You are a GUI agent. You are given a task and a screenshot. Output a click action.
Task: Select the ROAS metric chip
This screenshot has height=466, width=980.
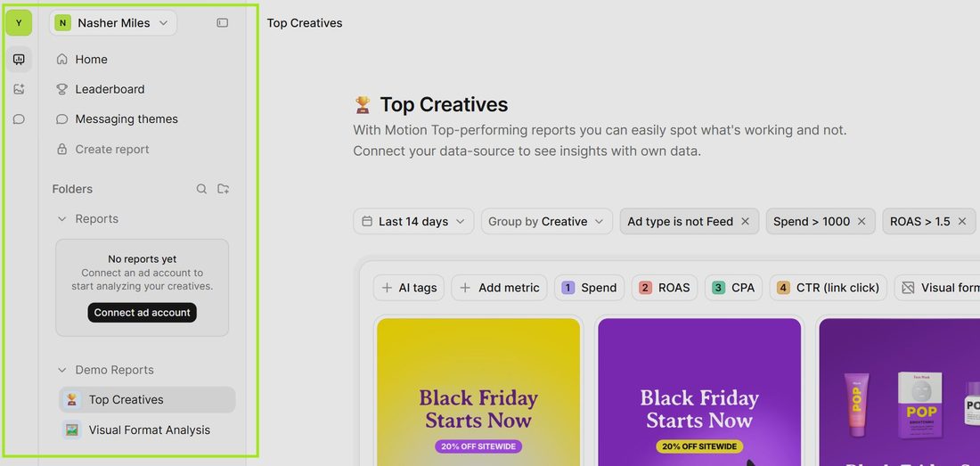pyautogui.click(x=665, y=288)
